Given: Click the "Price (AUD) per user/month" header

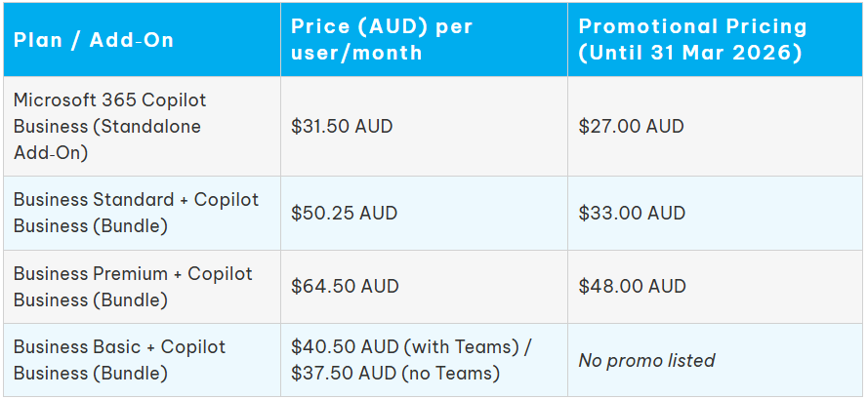Looking at the screenshot, I should (381, 40).
